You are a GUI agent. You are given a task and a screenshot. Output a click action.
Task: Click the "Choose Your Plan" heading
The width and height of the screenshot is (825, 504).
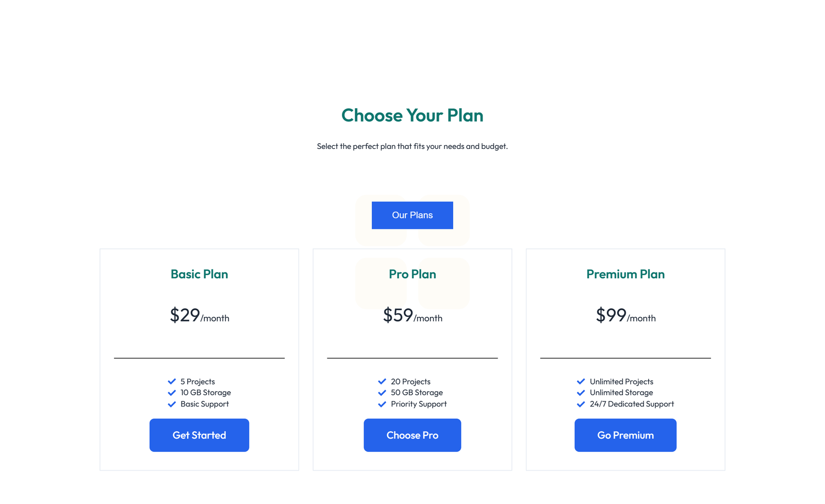click(x=412, y=115)
